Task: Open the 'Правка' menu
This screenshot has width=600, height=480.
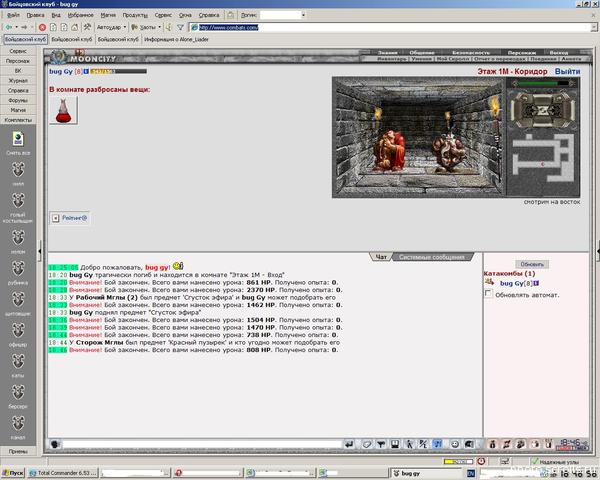Action: [x=36, y=15]
